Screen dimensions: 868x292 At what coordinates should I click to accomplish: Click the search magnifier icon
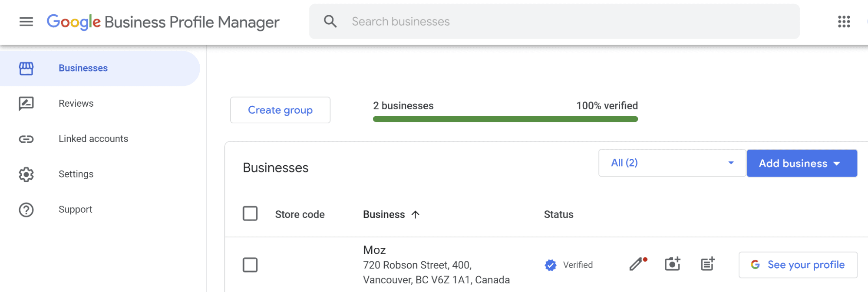click(330, 22)
